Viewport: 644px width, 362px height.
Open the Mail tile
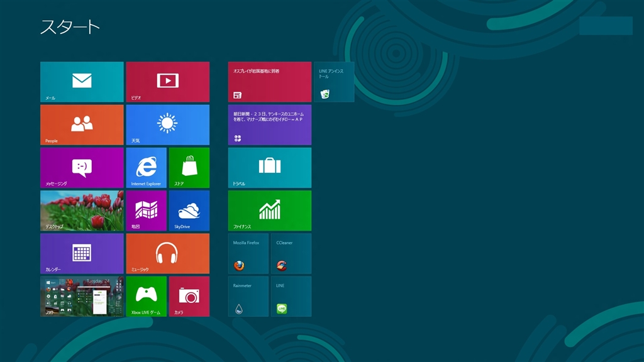click(x=82, y=82)
